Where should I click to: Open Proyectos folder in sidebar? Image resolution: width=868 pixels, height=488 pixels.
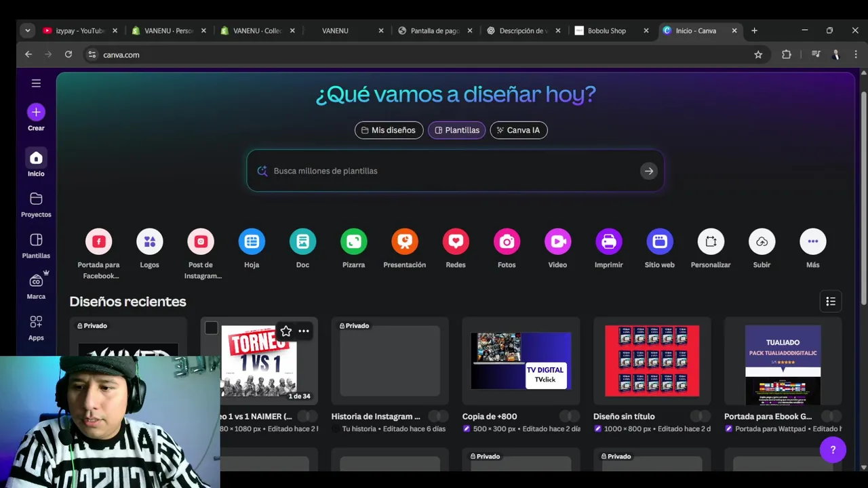click(x=36, y=205)
